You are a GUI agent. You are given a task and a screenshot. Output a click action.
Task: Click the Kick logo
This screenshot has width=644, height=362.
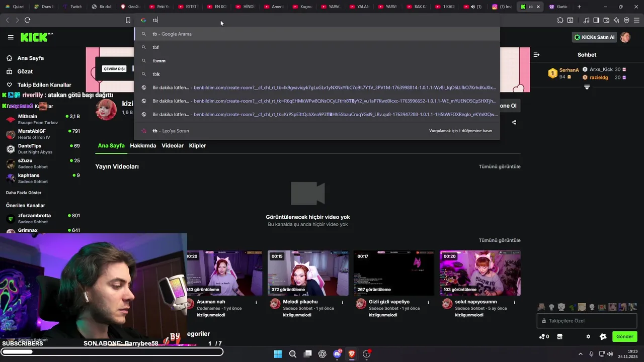click(36, 37)
